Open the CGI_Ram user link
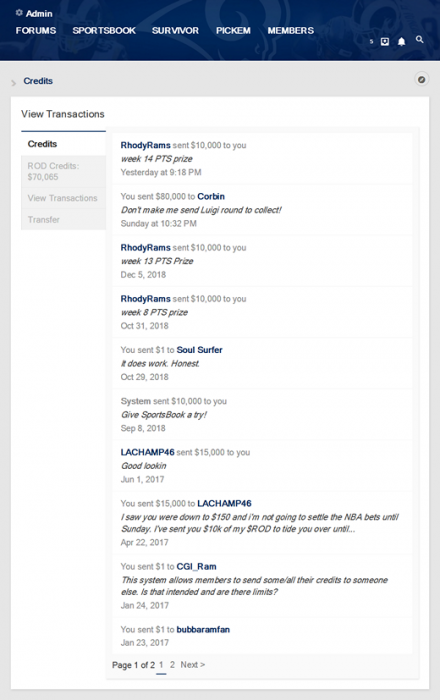Viewport: 440px width, 700px height. click(x=196, y=567)
